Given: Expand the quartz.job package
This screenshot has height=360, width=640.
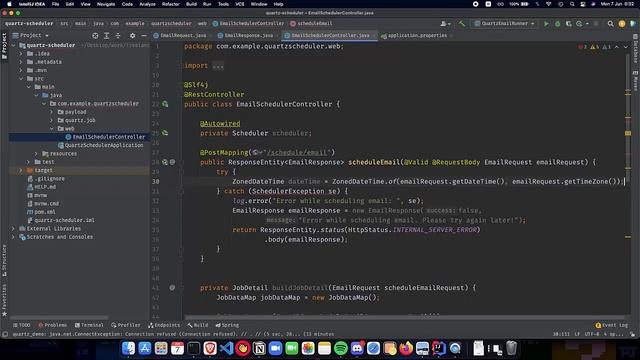Looking at the screenshot, I should click(52, 120).
